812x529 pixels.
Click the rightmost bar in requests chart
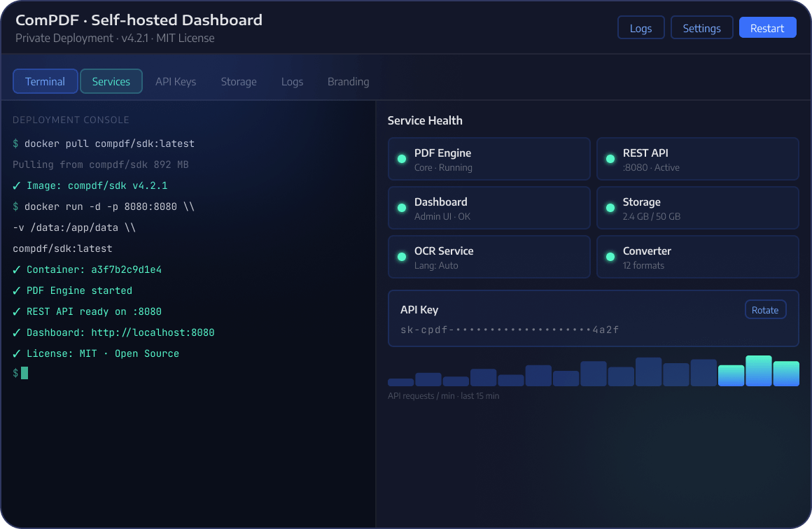[786, 374]
